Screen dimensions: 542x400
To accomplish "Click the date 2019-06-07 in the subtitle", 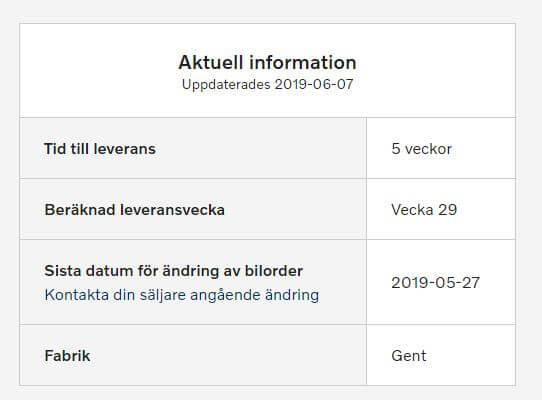I will [x=314, y=84].
